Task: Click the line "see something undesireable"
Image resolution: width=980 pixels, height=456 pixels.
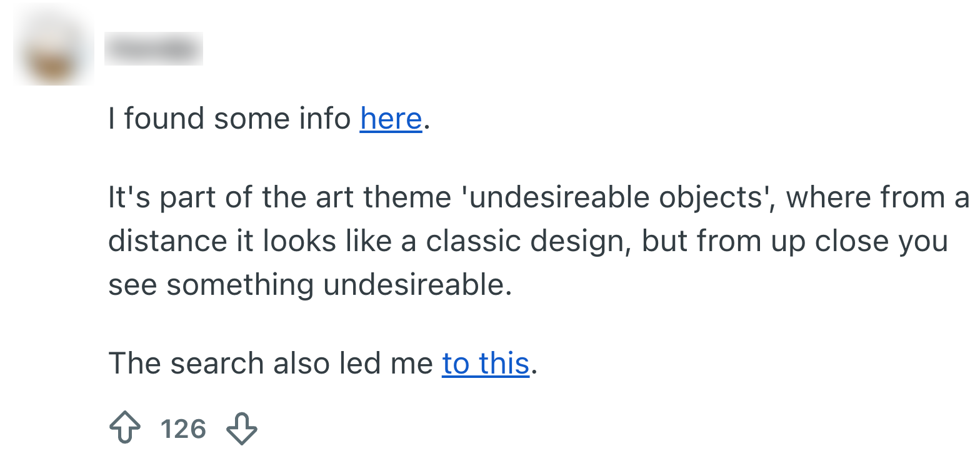Action: click(x=309, y=285)
